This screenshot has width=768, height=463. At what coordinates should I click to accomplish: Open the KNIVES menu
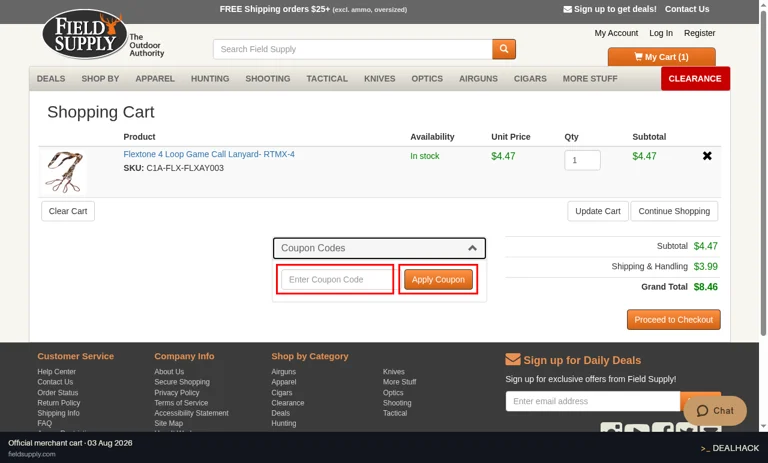pos(380,78)
